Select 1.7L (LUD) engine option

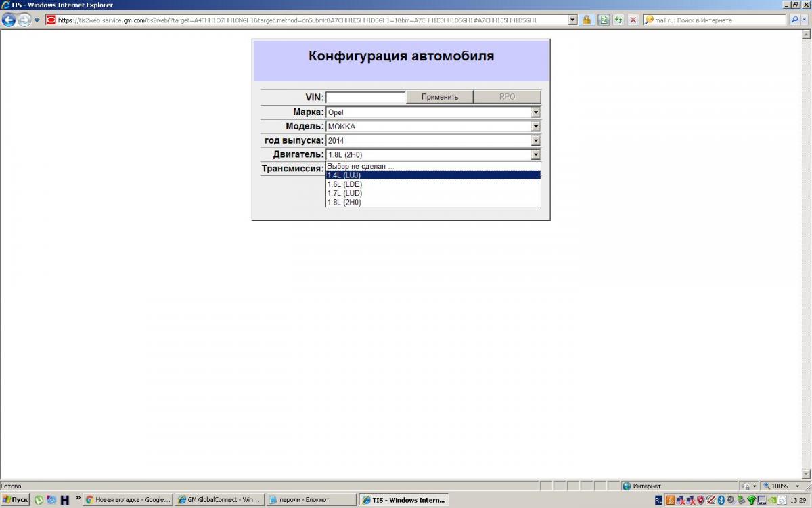tap(433, 193)
